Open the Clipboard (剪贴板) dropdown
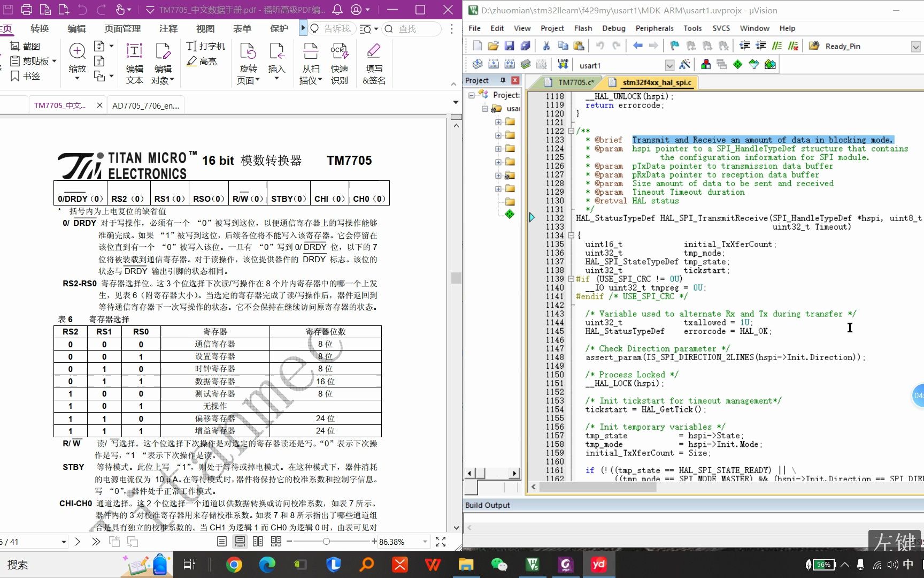This screenshot has height=578, width=924. [55, 61]
